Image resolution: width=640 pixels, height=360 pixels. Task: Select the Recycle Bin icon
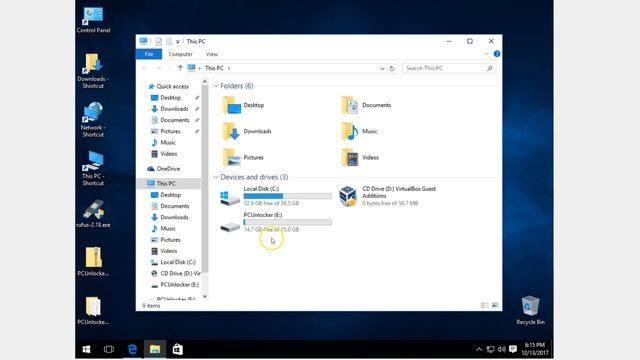point(530,310)
